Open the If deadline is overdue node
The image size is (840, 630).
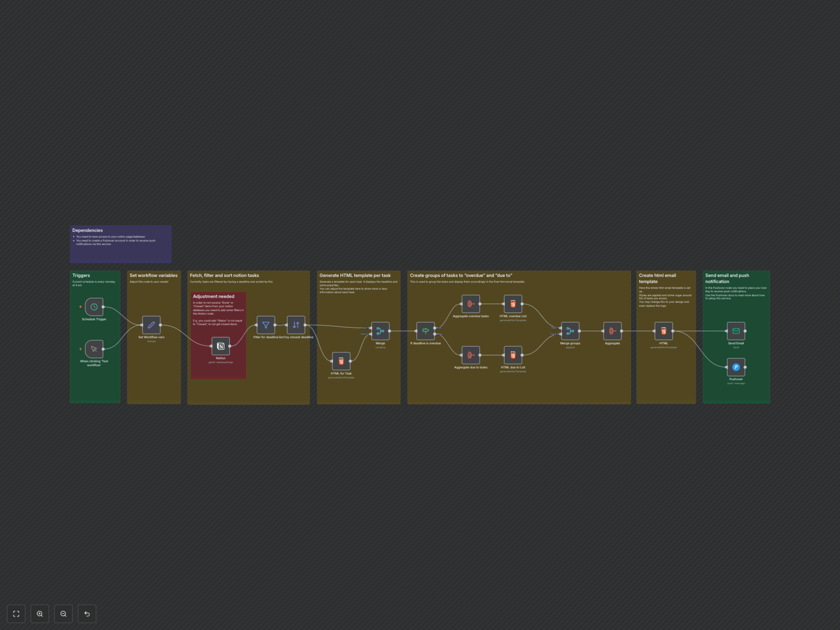pyautogui.click(x=425, y=331)
